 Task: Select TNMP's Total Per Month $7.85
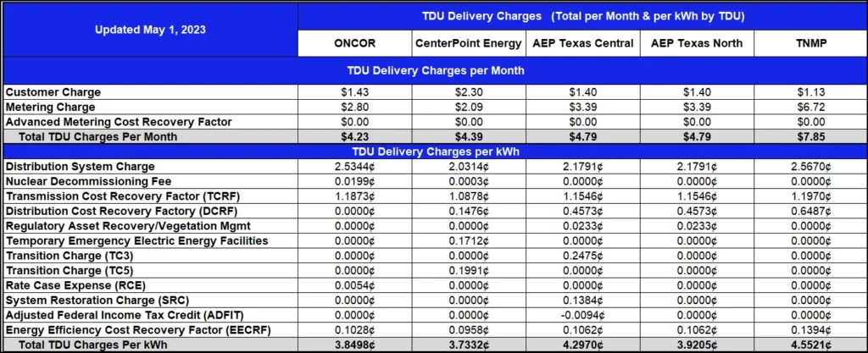point(809,136)
